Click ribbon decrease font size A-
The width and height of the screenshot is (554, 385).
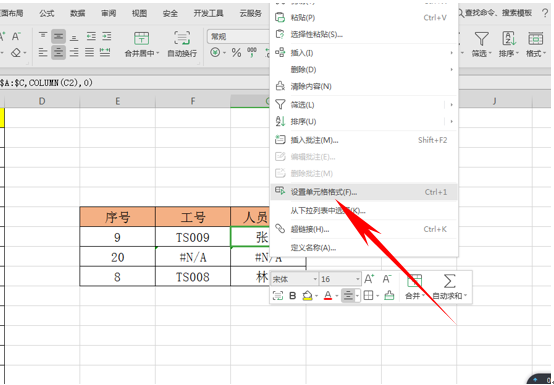pyautogui.click(x=16, y=36)
